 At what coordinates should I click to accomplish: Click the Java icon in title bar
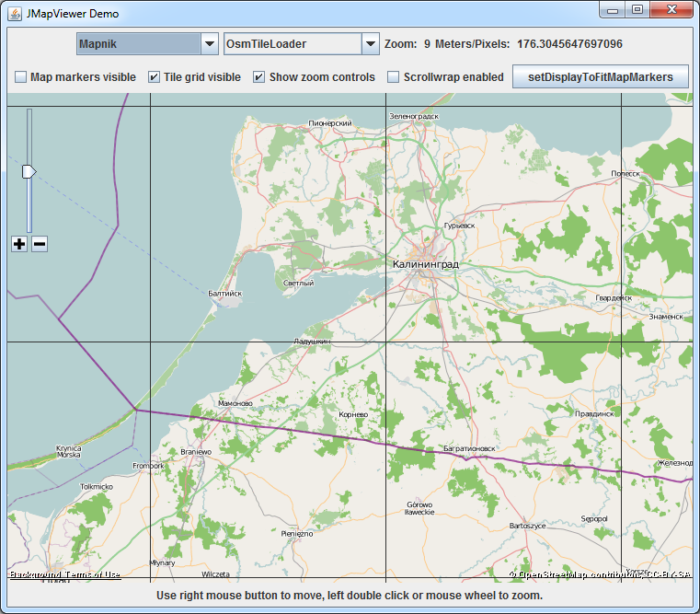coord(15,14)
